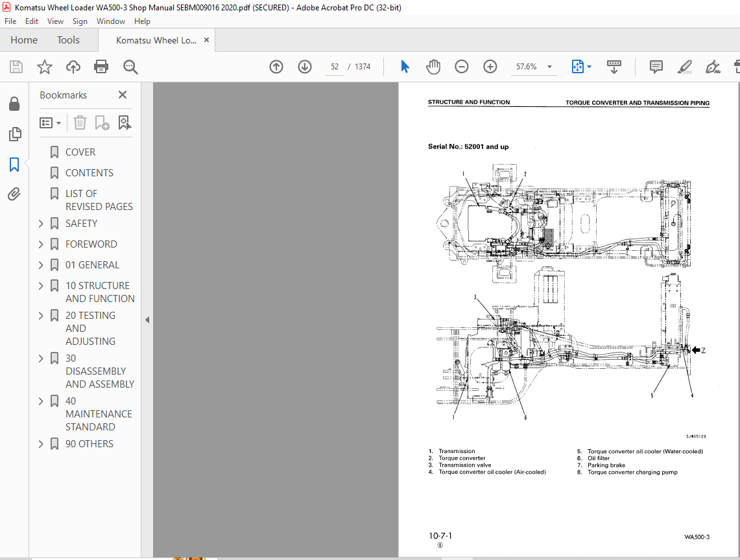740x560 pixels.
Task: Expand the SAFETY bookmark
Action: coord(41,224)
